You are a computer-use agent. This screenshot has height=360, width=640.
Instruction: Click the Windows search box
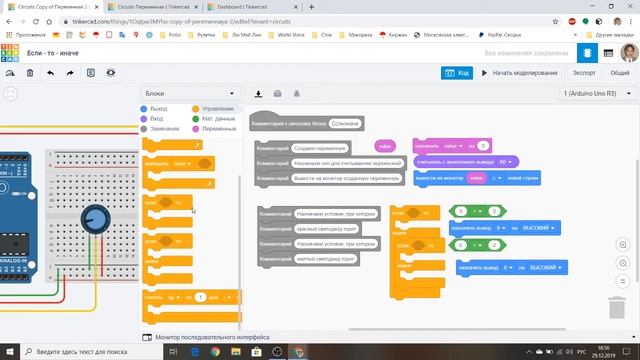tap(91, 351)
